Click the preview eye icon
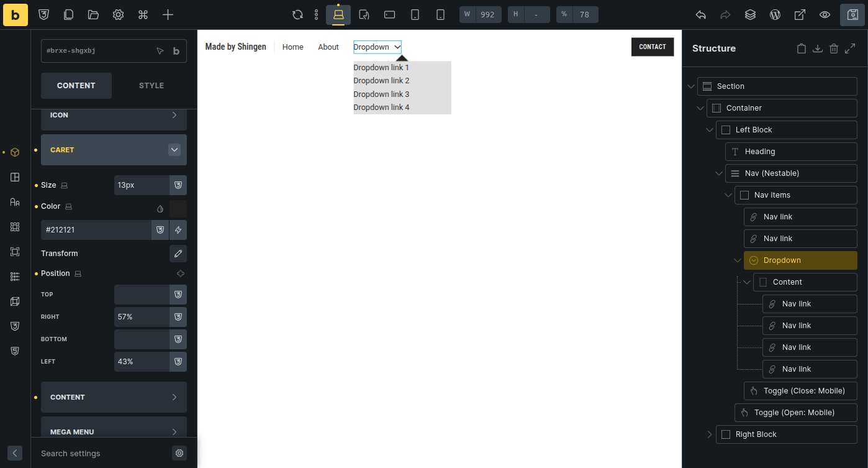 pos(825,15)
